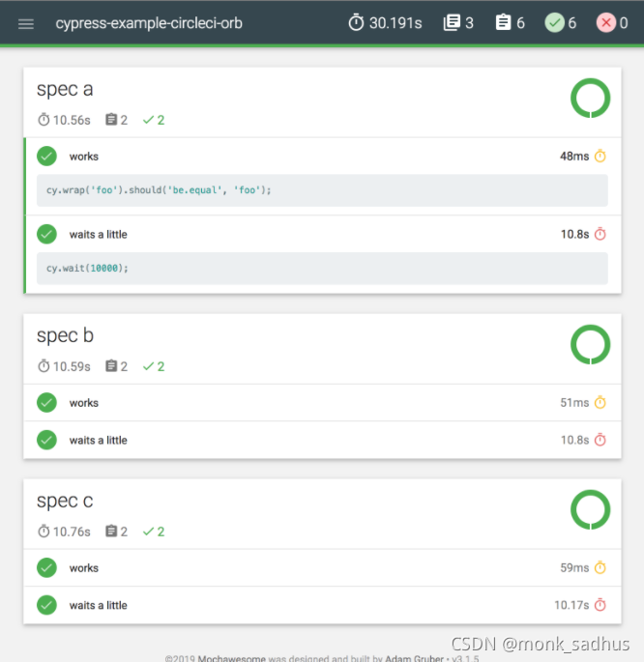
Task: Click the red timer icon for spec b 10.8s
Action: (x=600, y=441)
